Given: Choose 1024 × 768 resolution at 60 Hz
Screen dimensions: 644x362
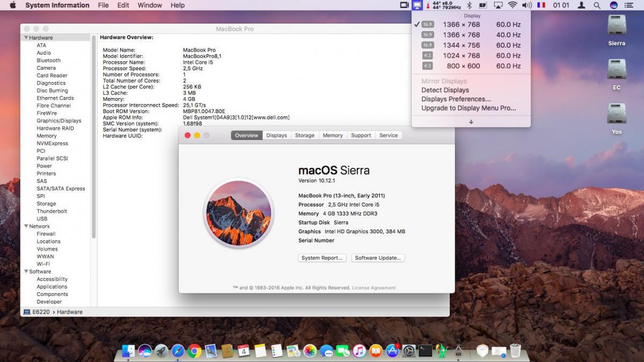Looking at the screenshot, I should click(x=461, y=55).
